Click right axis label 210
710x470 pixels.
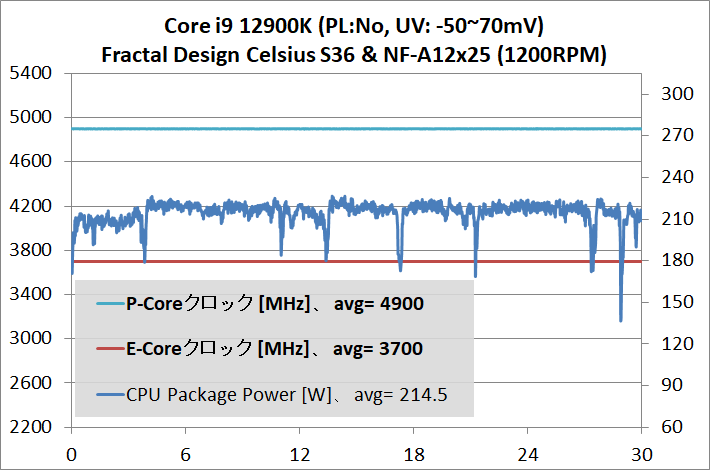(x=677, y=219)
